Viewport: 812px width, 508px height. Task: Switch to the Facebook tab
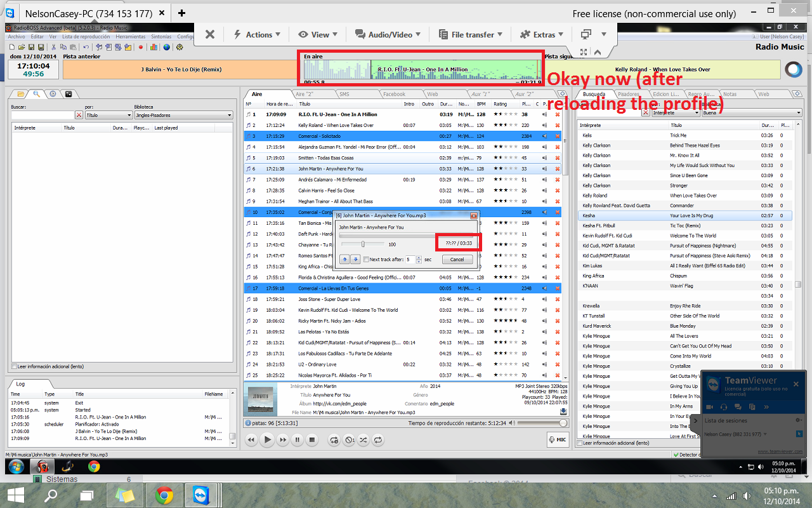pos(394,94)
